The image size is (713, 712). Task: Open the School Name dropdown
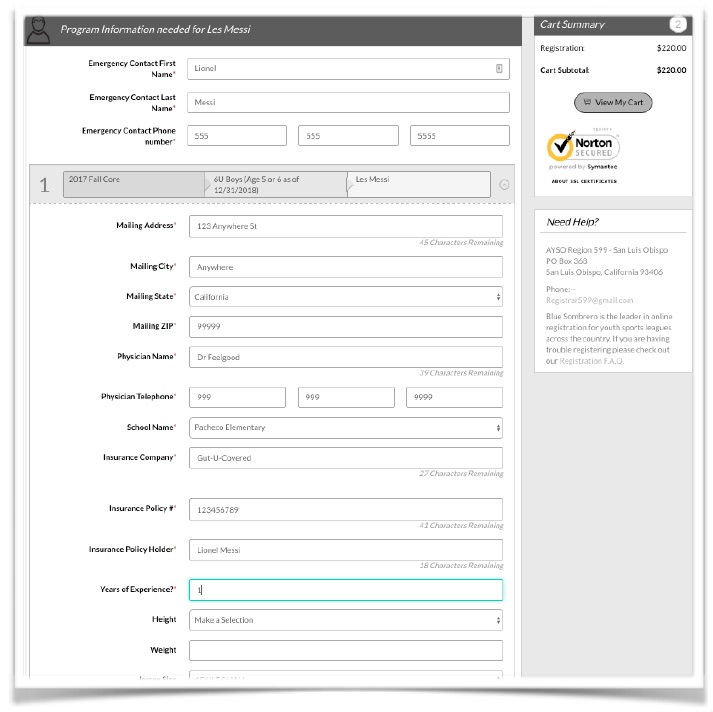(345, 427)
